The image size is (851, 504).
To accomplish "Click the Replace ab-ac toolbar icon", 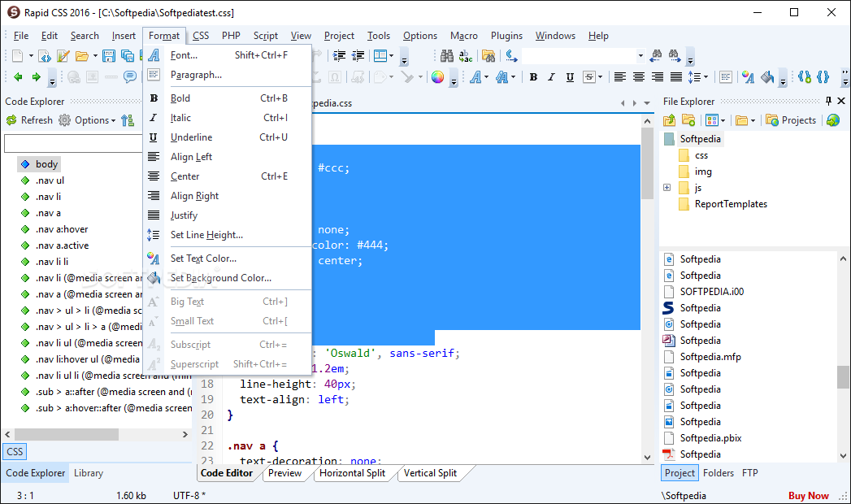I will point(466,55).
